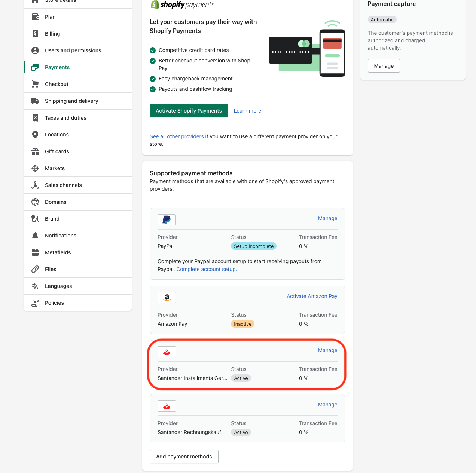
Task: Click the Users and permissions avatar icon
Action: (35, 50)
